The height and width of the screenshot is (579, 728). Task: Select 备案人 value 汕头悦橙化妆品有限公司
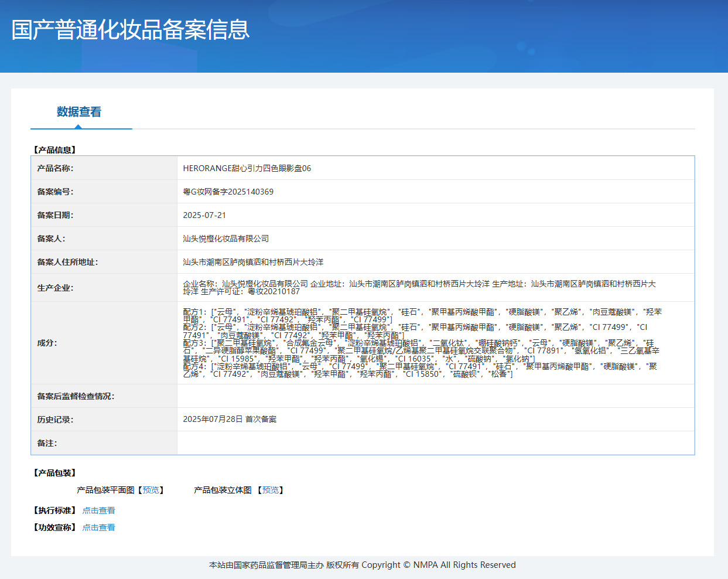point(226,239)
